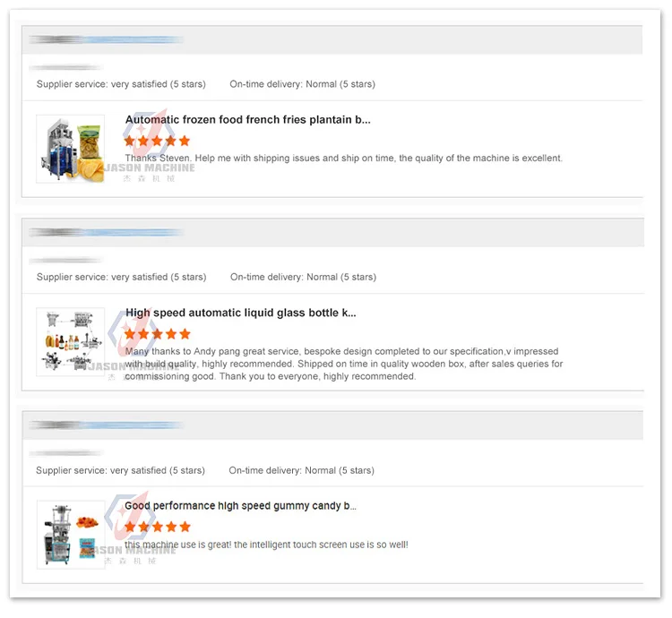Click the star rating under french fries product
The width and height of the screenshot is (672, 618).
(157, 141)
